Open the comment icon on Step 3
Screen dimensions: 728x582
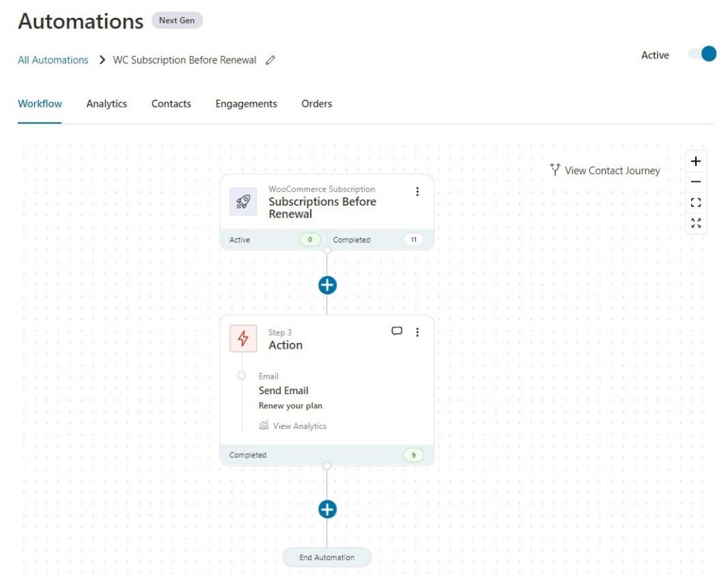coord(397,331)
